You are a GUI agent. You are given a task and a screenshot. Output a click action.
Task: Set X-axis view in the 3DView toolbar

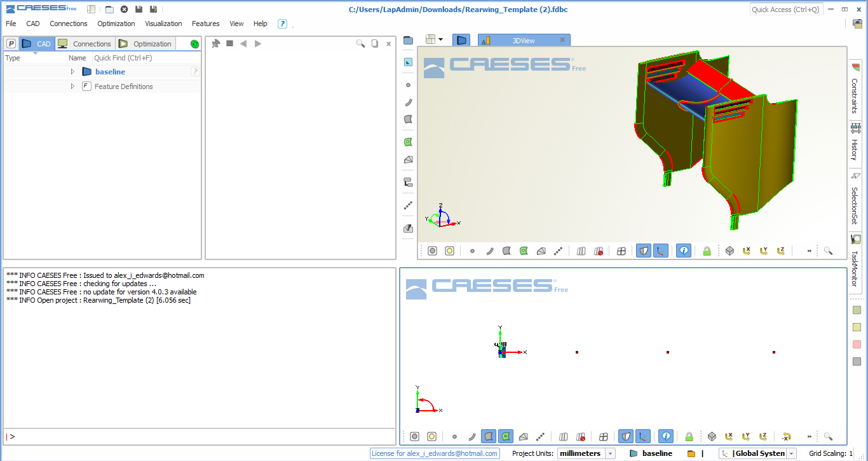pyautogui.click(x=747, y=251)
